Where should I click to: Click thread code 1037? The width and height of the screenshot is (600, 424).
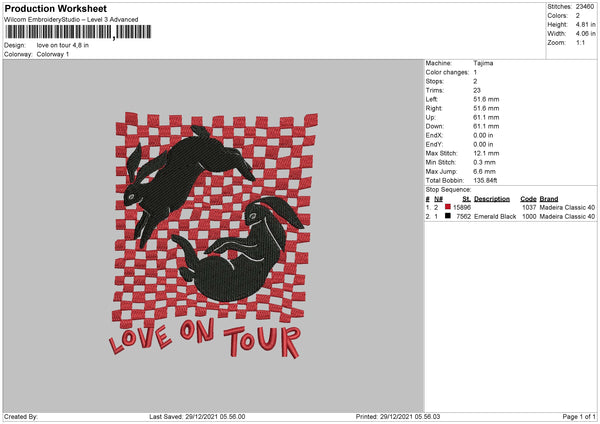coord(529,207)
